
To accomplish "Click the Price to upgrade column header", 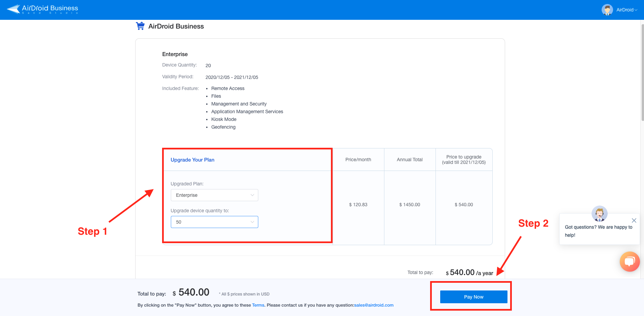I will click(464, 160).
